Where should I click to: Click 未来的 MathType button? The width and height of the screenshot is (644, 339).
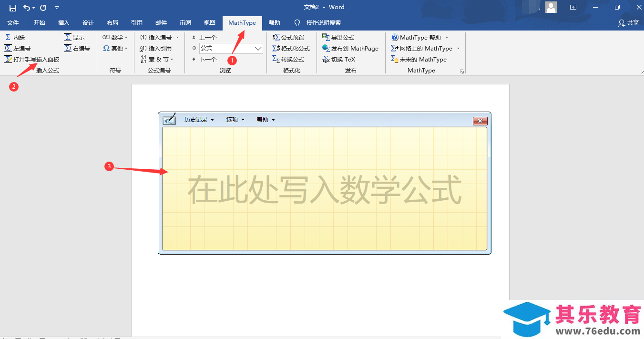click(419, 60)
